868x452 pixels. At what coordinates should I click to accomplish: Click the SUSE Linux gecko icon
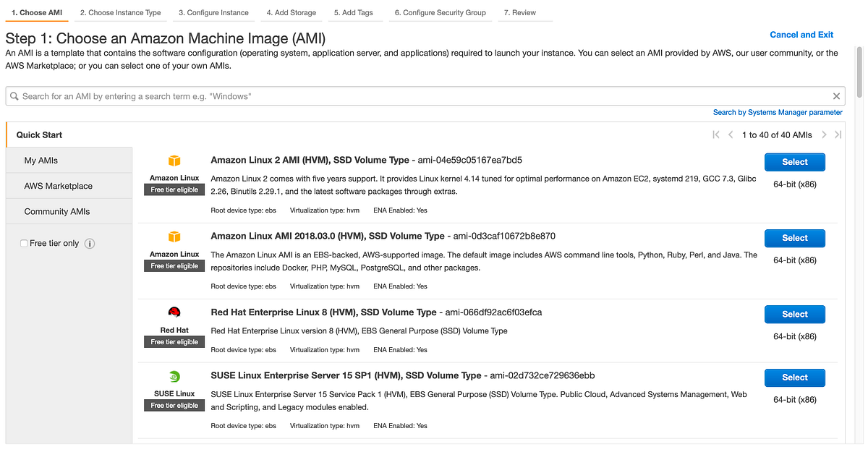(x=174, y=376)
